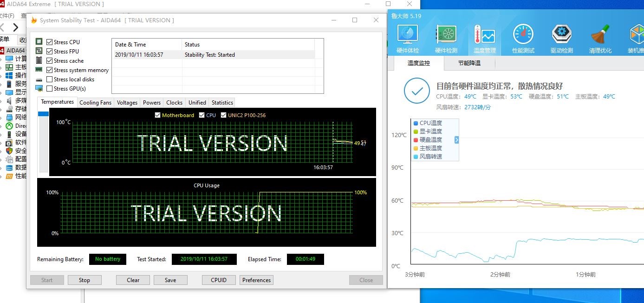
Task: Toggle 硬盘温度 red legend entry
Action: coord(428,140)
